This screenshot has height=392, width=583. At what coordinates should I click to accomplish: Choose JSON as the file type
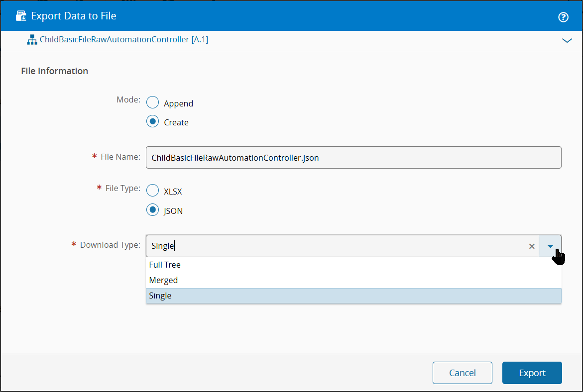[x=152, y=210]
